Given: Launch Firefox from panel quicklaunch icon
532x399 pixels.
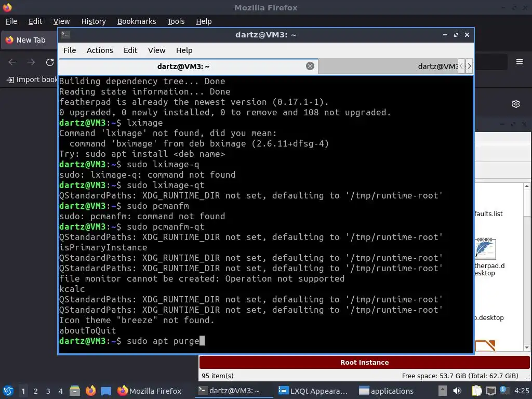Looking at the screenshot, I should tap(90, 391).
